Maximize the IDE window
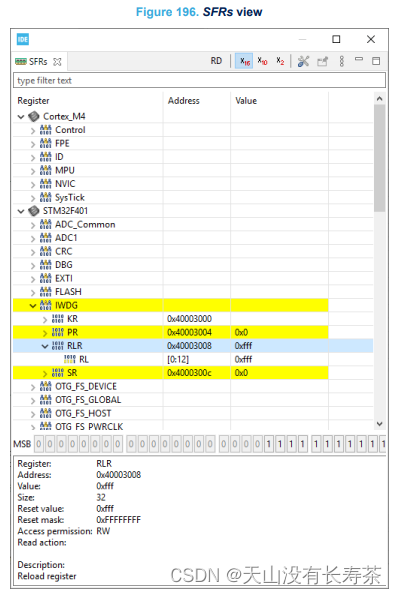Image resolution: width=397 pixels, height=594 pixels. tap(336, 39)
